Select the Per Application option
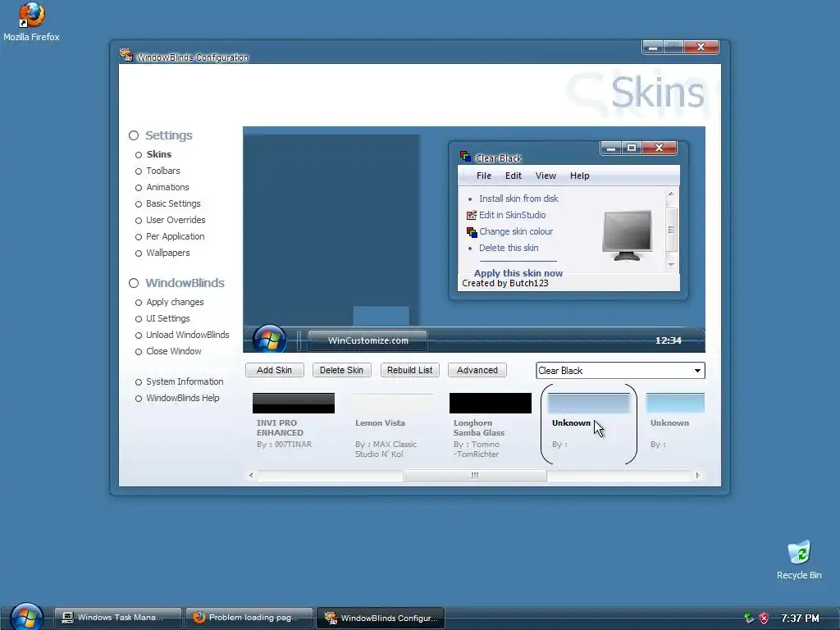 click(x=169, y=237)
